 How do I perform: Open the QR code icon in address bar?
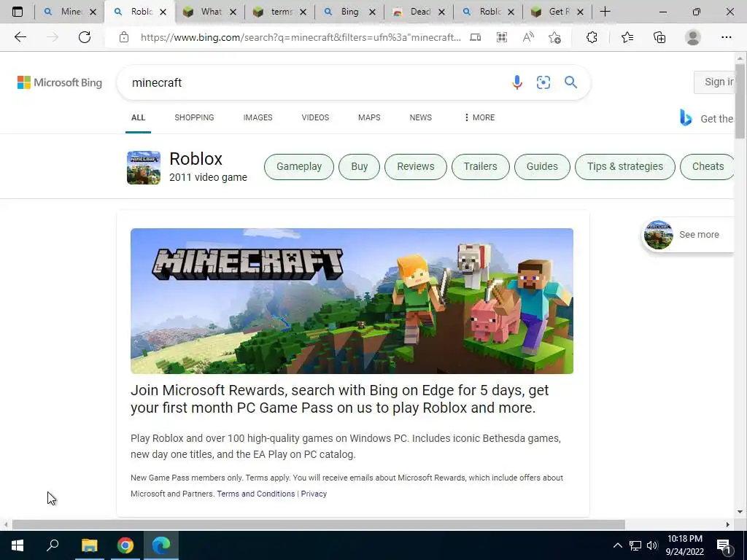pos(502,37)
